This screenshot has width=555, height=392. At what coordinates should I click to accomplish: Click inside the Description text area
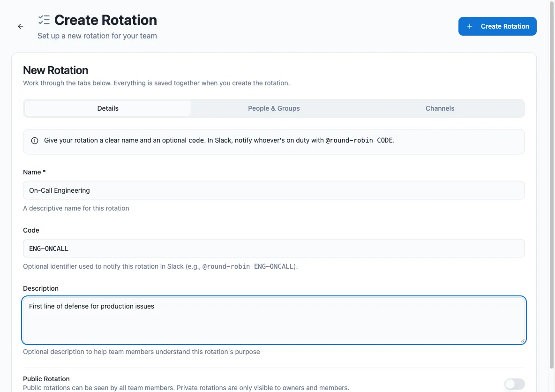click(274, 320)
